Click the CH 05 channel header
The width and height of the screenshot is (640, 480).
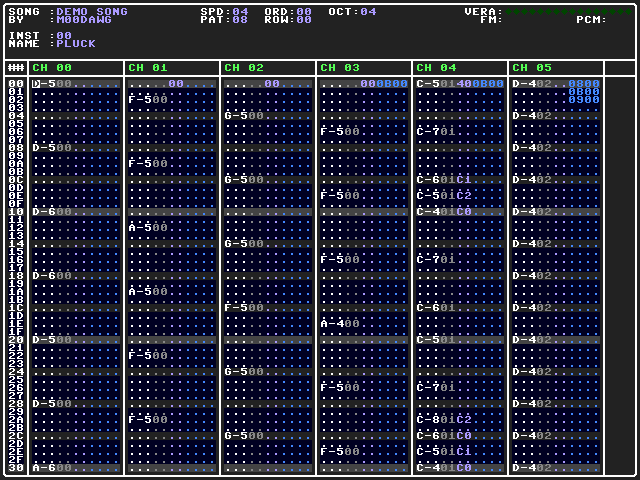click(x=532, y=68)
